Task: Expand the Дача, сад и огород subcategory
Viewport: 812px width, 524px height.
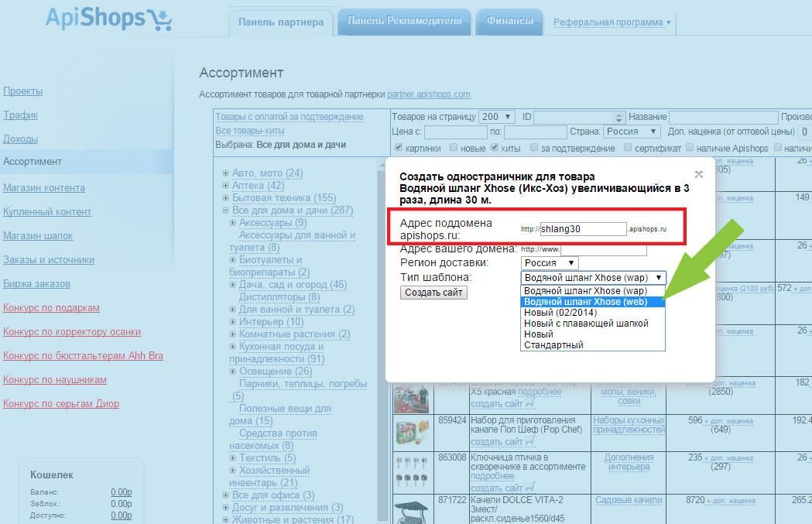Action: pyautogui.click(x=232, y=284)
